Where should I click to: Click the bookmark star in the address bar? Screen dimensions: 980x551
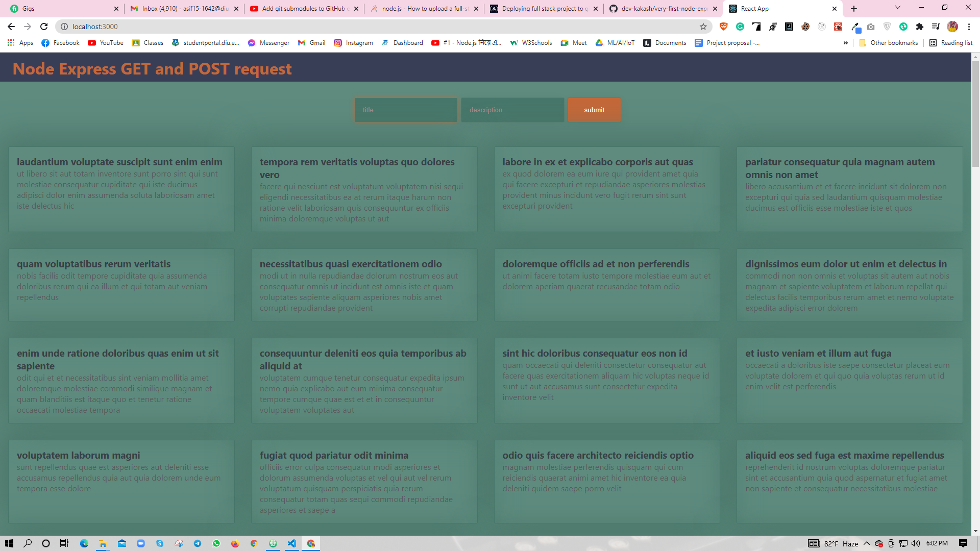(703, 27)
